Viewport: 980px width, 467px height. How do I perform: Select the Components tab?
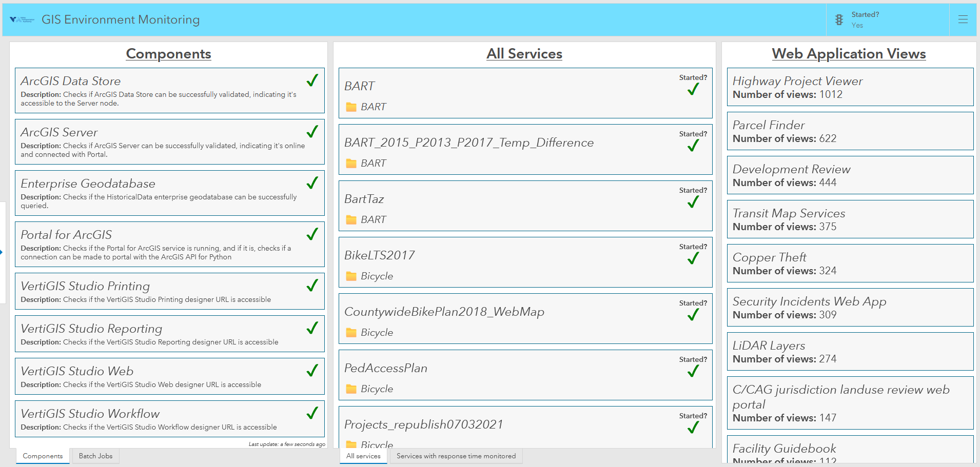pos(43,456)
